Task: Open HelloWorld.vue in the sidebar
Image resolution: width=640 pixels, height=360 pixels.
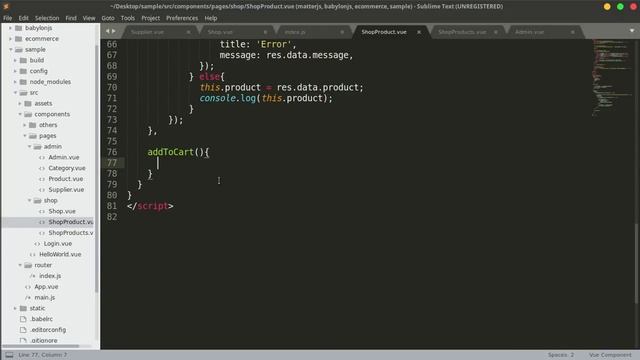Action: tap(60, 254)
